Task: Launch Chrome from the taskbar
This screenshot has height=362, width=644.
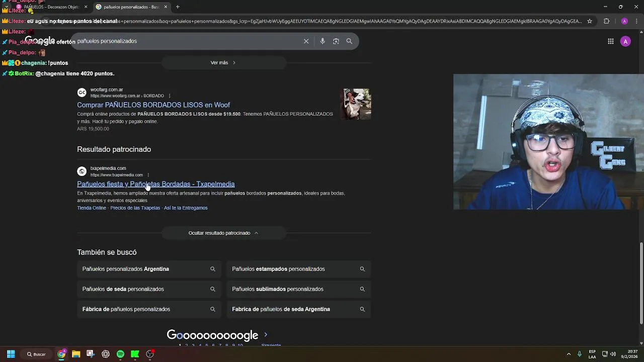Action: pos(61,354)
